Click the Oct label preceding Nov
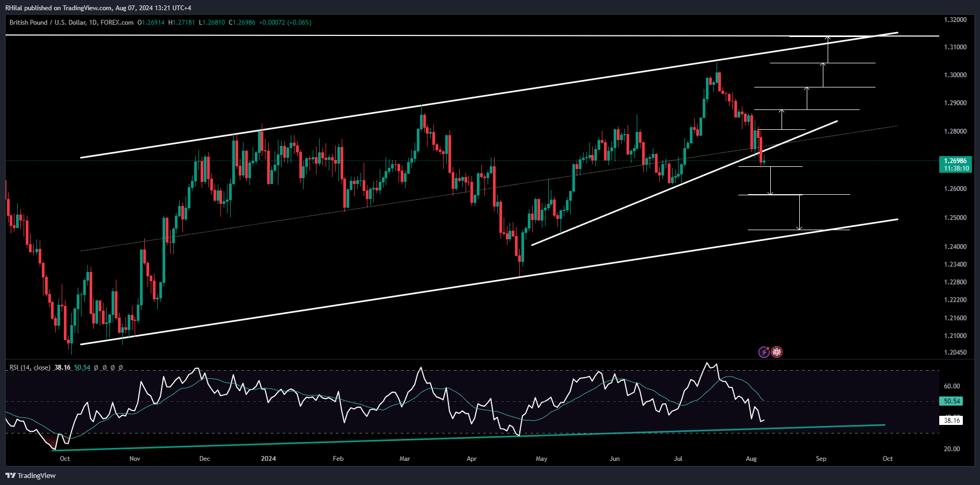 click(65, 459)
